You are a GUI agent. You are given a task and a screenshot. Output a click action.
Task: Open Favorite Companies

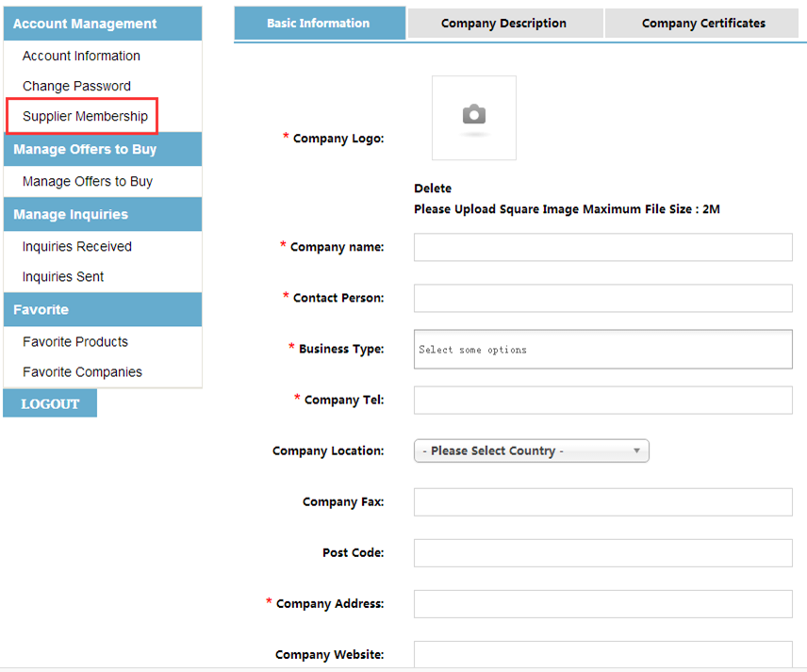(82, 372)
